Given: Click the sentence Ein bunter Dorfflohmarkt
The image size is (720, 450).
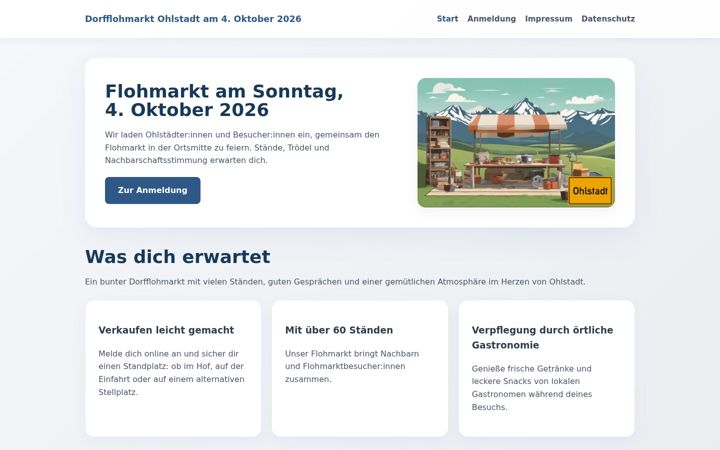Looking at the screenshot, I should [335, 281].
